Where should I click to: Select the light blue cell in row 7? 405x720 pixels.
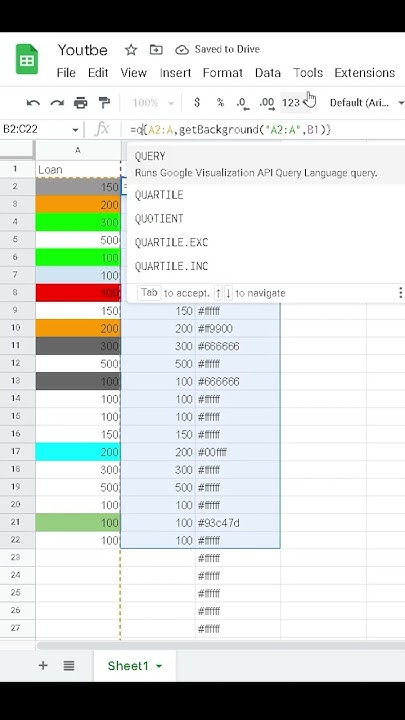click(78, 276)
